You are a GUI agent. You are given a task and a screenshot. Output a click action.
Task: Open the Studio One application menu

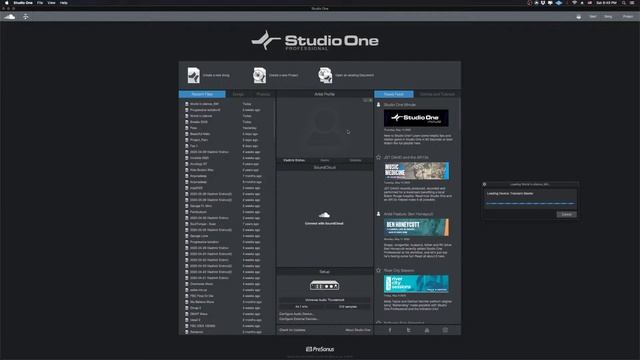click(23, 3)
